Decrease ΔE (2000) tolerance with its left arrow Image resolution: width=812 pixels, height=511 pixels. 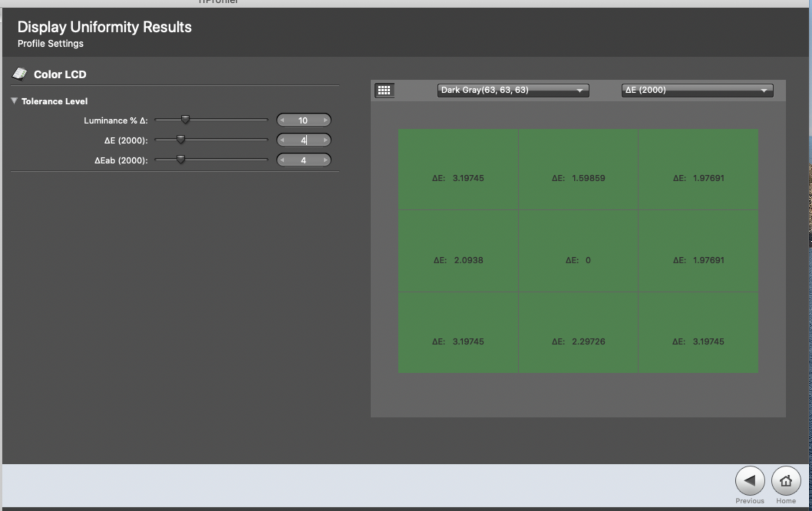click(282, 140)
